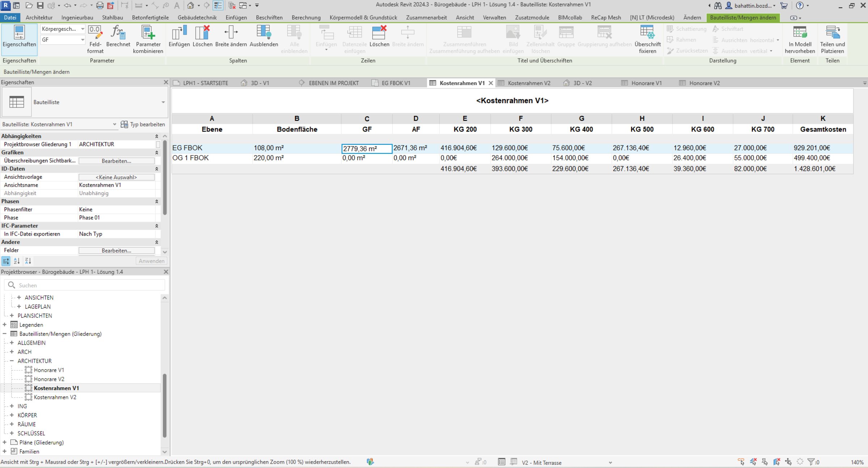The height and width of the screenshot is (468, 868).
Task: Open the Ansicht ribbon tab
Action: (465, 17)
